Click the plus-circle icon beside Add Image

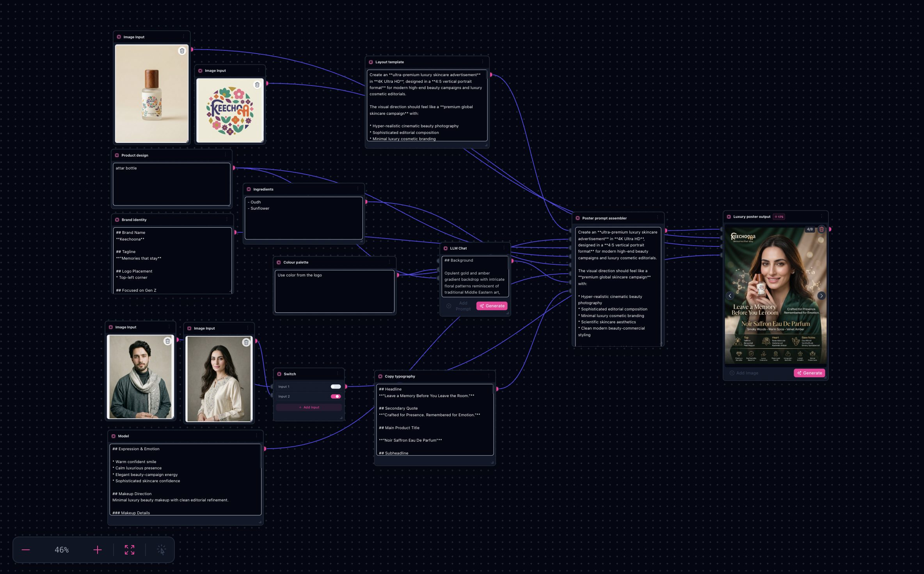(x=732, y=373)
